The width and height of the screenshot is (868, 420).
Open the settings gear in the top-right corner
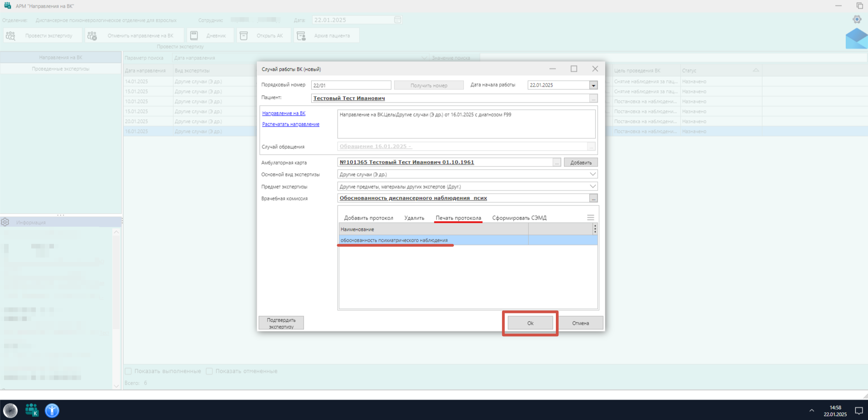coord(857,20)
